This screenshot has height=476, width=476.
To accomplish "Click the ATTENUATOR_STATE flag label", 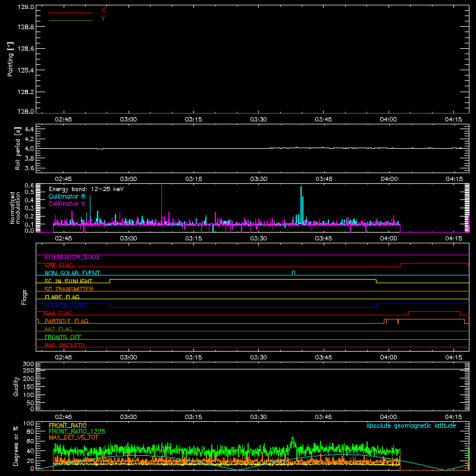I will (72, 258).
